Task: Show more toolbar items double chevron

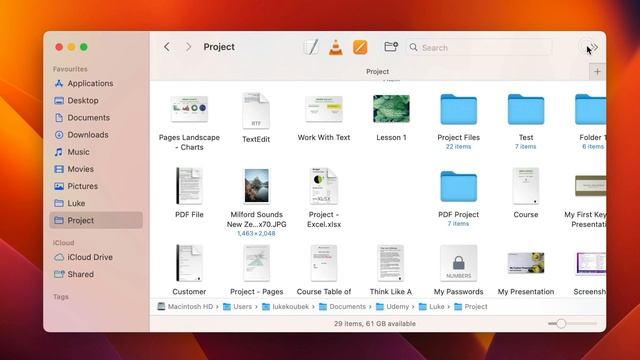Action: (x=594, y=47)
